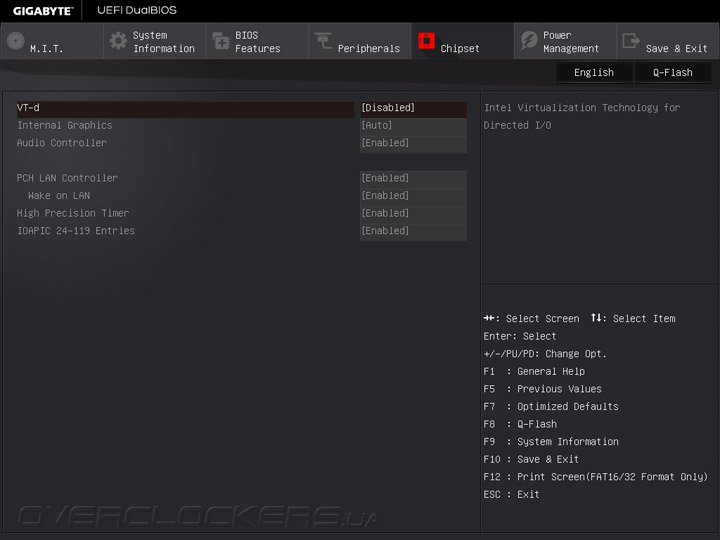720x540 pixels.
Task: Change IOAPIC 24-119 Entries Enabled value
Action: (x=413, y=231)
